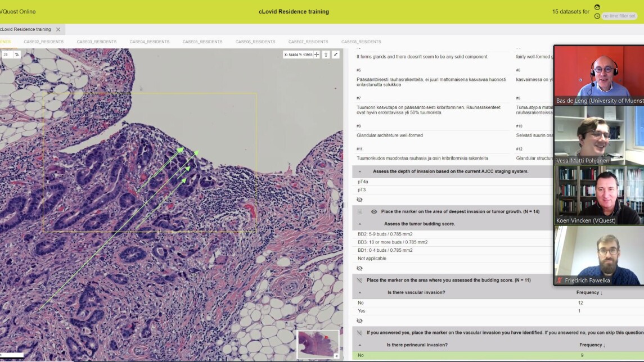Click the user face icon in header
This screenshot has height=362, width=644.
click(x=597, y=7)
